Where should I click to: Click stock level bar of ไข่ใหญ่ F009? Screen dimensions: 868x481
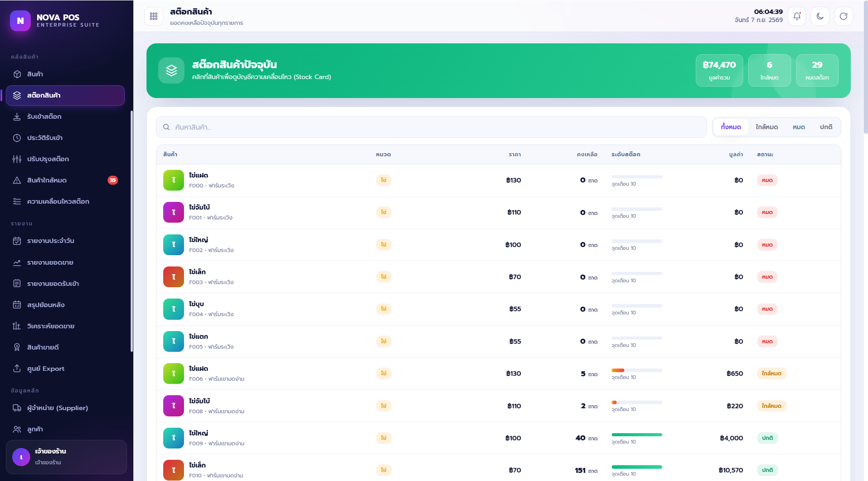[637, 435]
